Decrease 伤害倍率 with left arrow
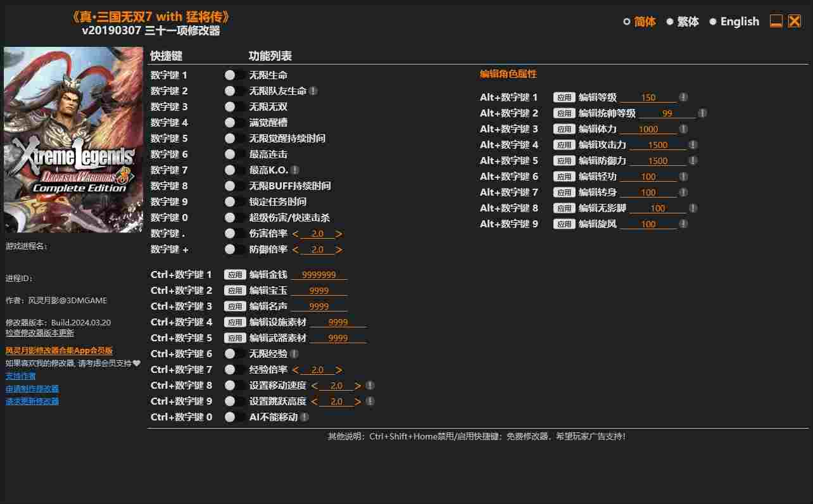 [296, 234]
